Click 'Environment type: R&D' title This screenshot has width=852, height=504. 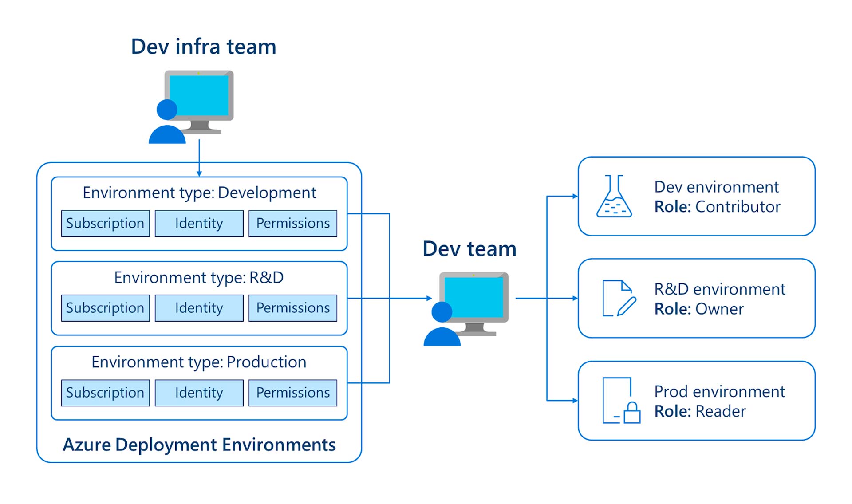[199, 278]
